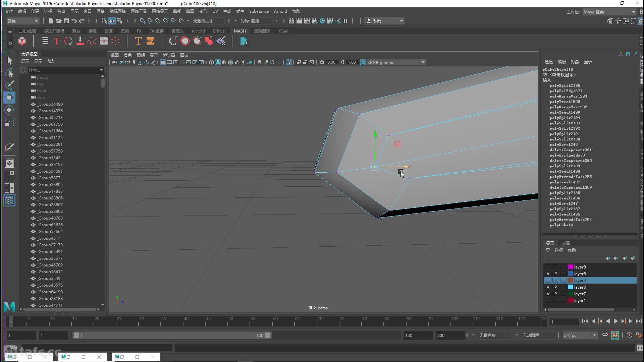Open outliner search filter dropdown arrow
The height and width of the screenshot is (362, 644).
[101, 70]
